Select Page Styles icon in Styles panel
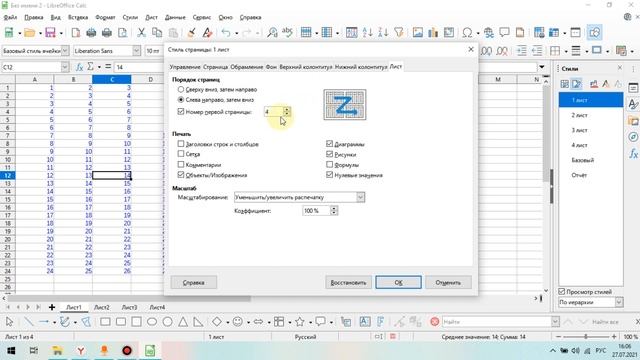 (577, 84)
